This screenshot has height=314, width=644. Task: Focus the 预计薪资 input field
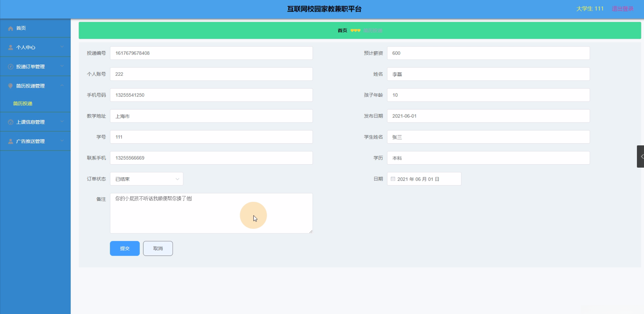tap(488, 53)
